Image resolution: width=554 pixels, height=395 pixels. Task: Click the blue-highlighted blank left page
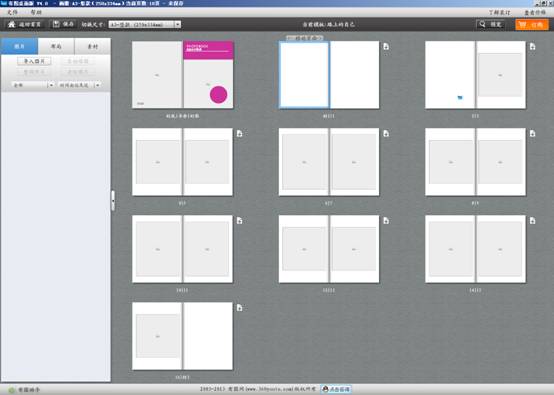tap(304, 75)
